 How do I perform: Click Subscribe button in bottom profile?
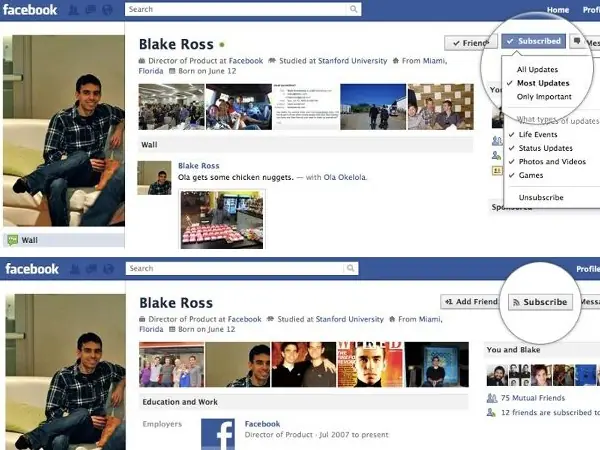540,302
